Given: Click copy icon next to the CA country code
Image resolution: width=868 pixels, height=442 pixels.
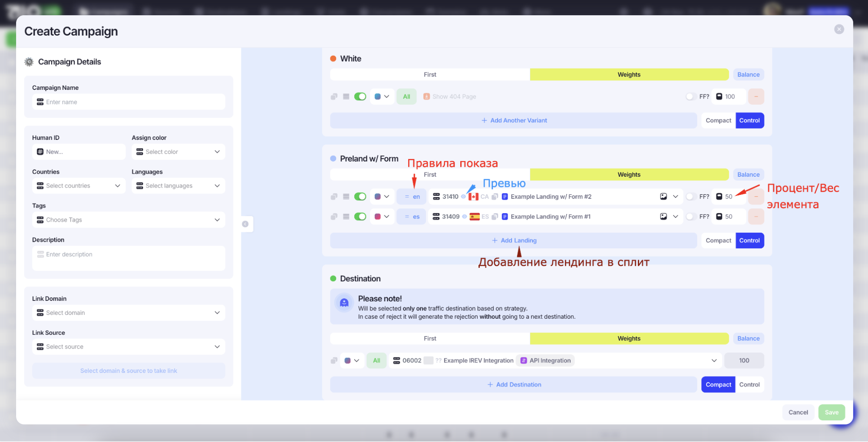Looking at the screenshot, I should pos(495,197).
